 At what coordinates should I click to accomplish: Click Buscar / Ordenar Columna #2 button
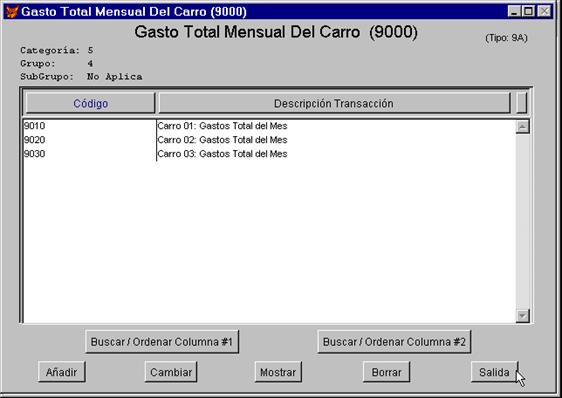pyautogui.click(x=394, y=342)
